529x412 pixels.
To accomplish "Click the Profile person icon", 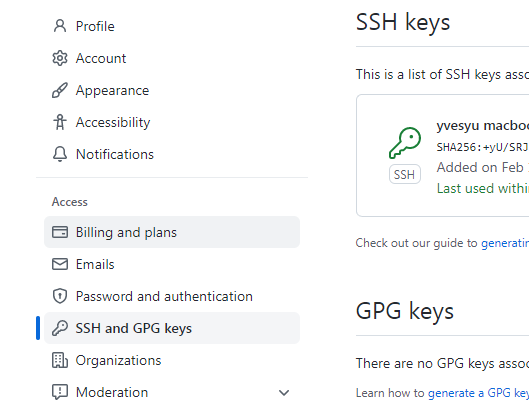I will click(x=60, y=26).
